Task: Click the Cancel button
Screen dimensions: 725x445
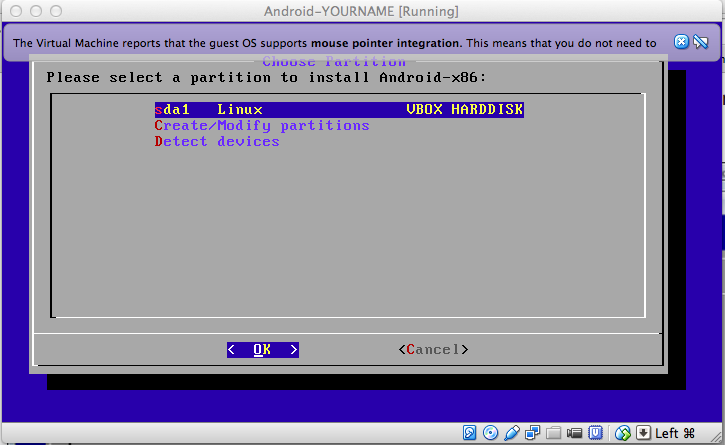Action: (x=433, y=350)
